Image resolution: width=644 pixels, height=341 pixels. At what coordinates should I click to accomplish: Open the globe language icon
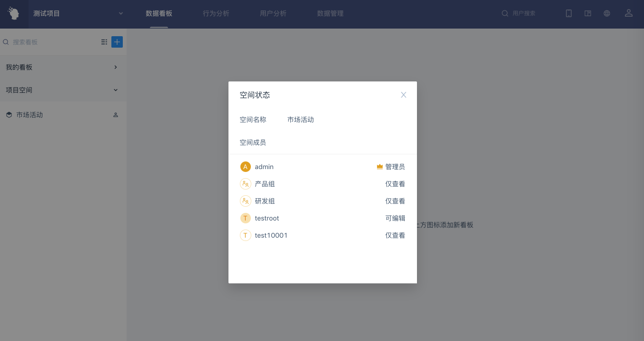(x=607, y=13)
